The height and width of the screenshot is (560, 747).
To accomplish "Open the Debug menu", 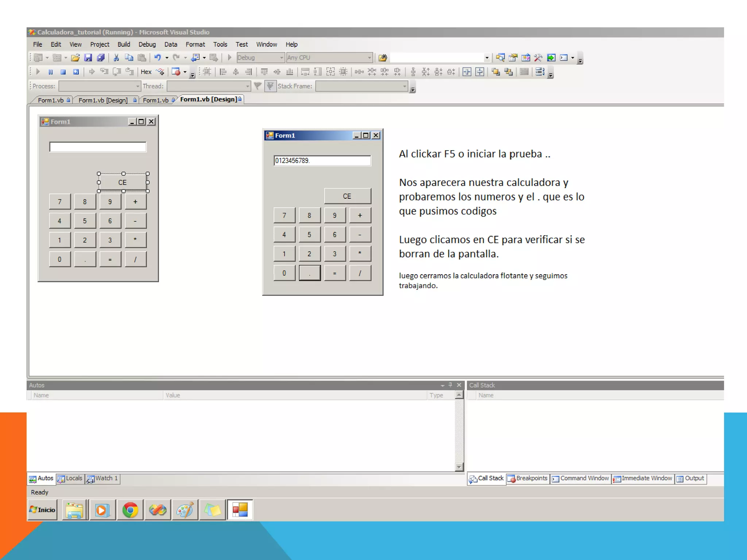I will click(x=147, y=44).
